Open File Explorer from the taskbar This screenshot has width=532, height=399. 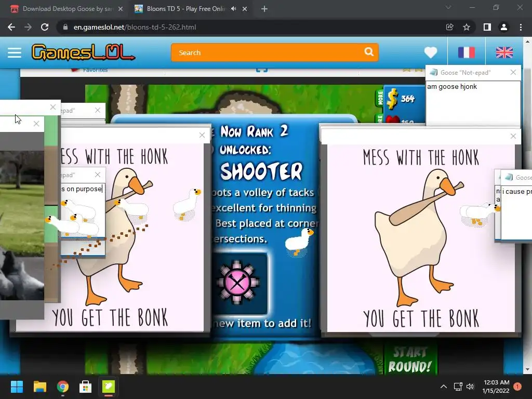(39, 387)
